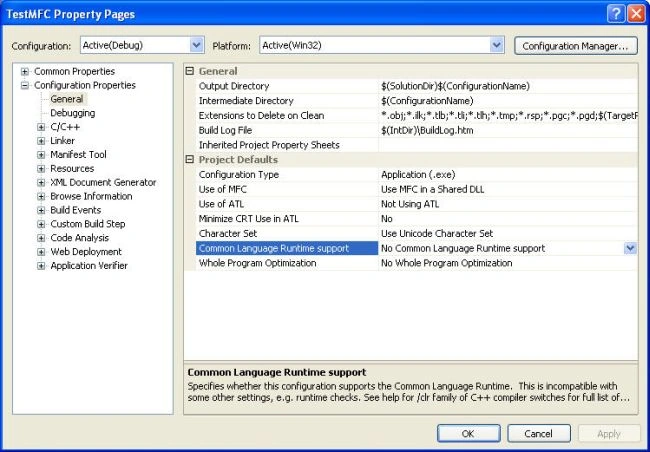Expand the Application Verifier node
This screenshot has height=452, width=650.
click(41, 266)
